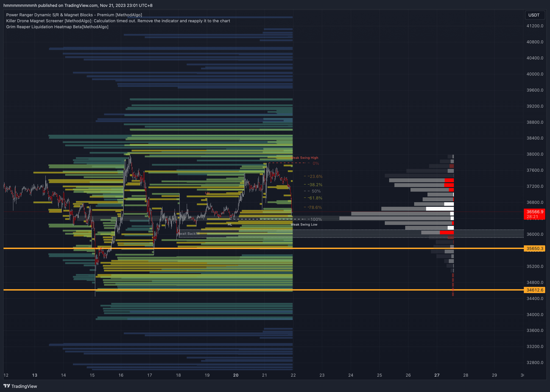Click the 38000.0 value on the price scale

coord(535,154)
